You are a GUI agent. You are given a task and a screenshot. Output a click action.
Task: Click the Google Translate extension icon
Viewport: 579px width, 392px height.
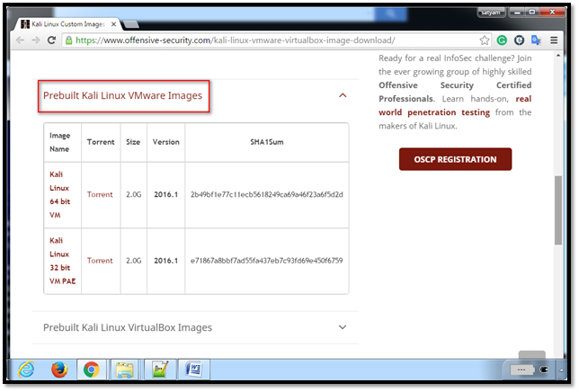point(536,40)
